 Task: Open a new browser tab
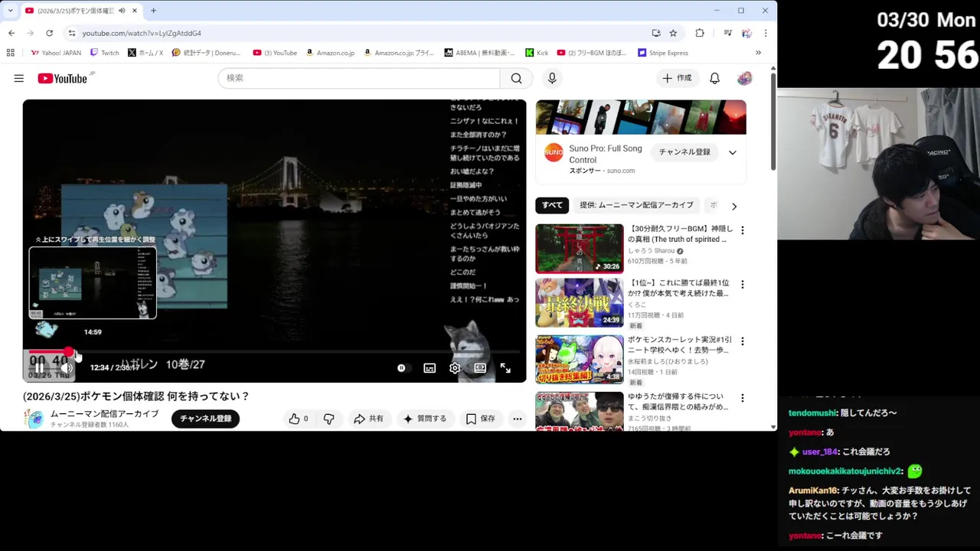click(153, 11)
